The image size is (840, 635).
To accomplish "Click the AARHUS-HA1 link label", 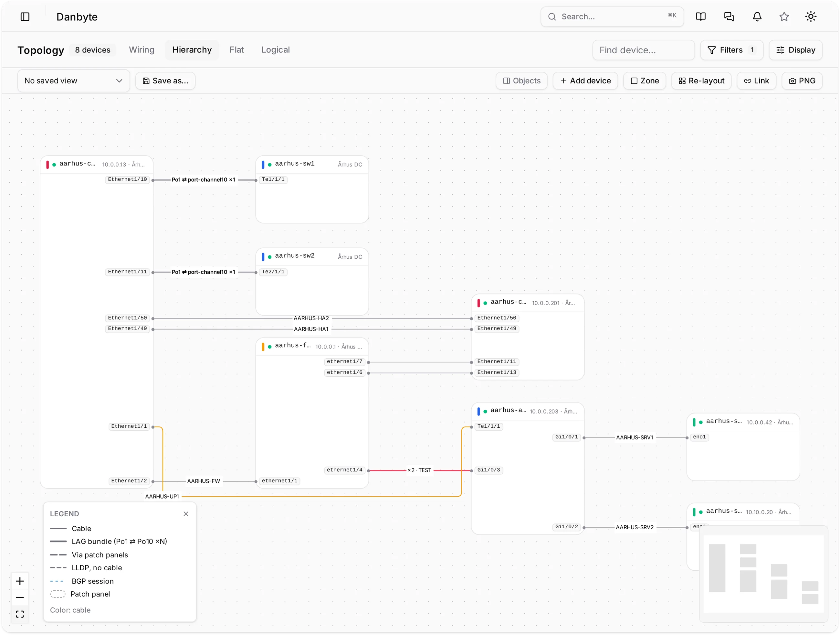I will click(x=311, y=329).
